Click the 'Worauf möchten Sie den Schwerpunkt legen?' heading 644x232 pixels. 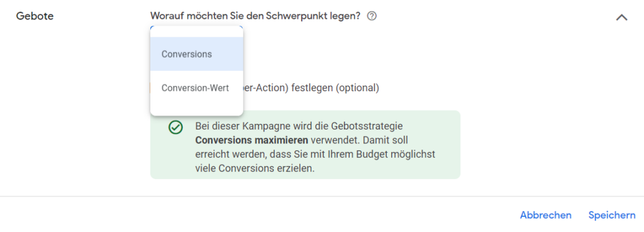click(255, 16)
